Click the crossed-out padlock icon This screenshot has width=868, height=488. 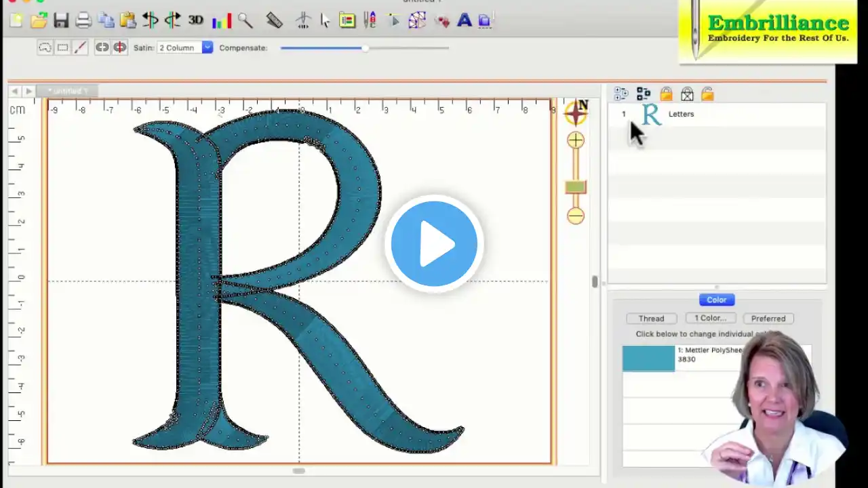tap(687, 94)
